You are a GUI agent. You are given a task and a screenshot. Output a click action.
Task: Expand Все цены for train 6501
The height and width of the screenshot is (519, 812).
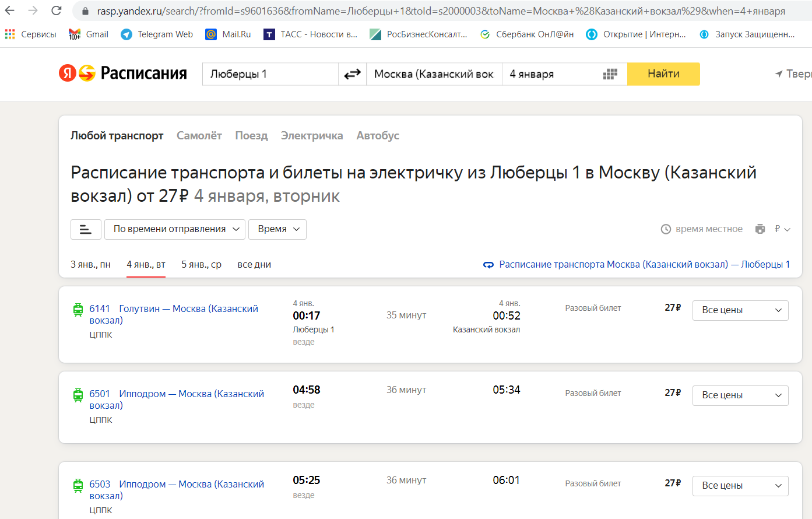tap(740, 395)
